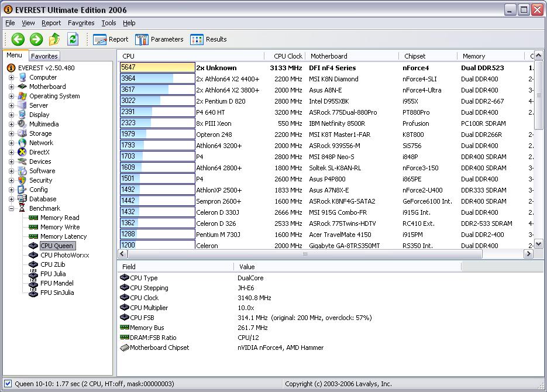The width and height of the screenshot is (547, 392).
Task: Select Security tree item
Action: click(x=40, y=180)
